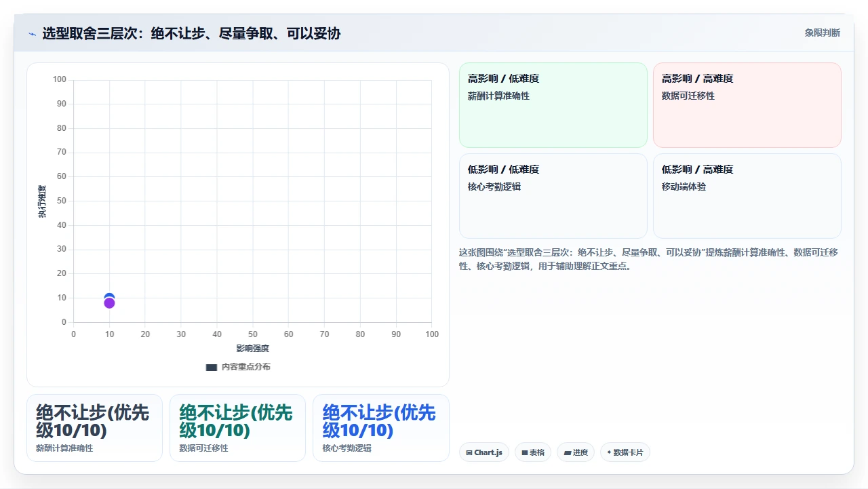Click the panel title 选型取舍三层次
868x489 pixels.
pos(191,33)
